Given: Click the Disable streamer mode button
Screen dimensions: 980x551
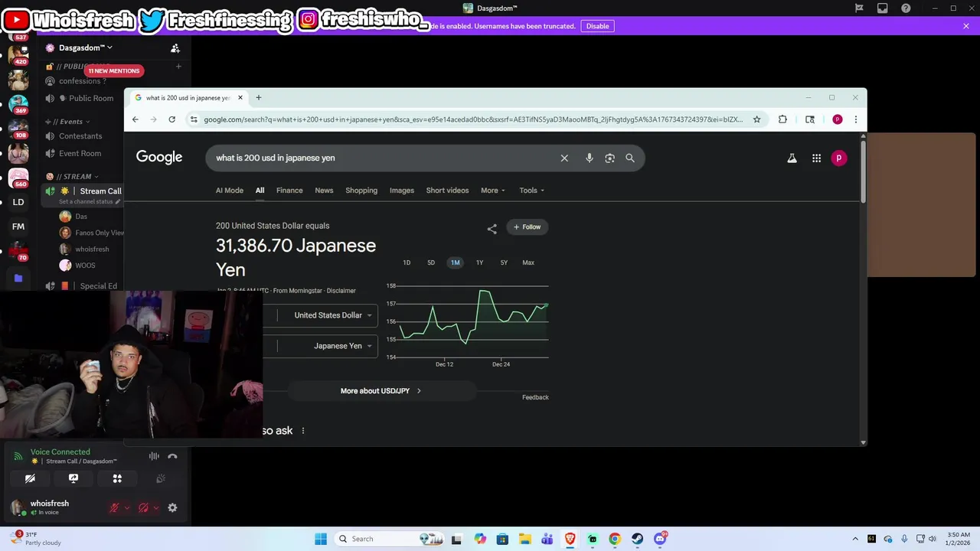Looking at the screenshot, I should tap(598, 26).
